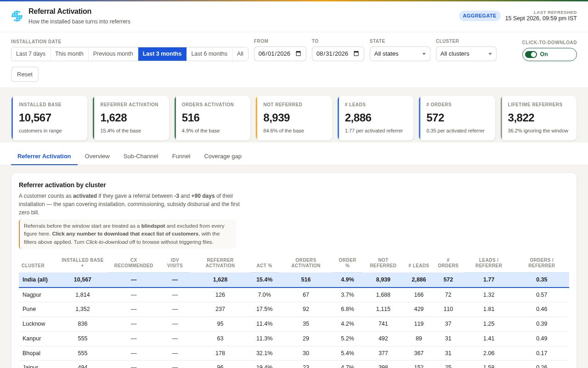Click the Reset filters button
588x368 pixels.
(x=25, y=74)
